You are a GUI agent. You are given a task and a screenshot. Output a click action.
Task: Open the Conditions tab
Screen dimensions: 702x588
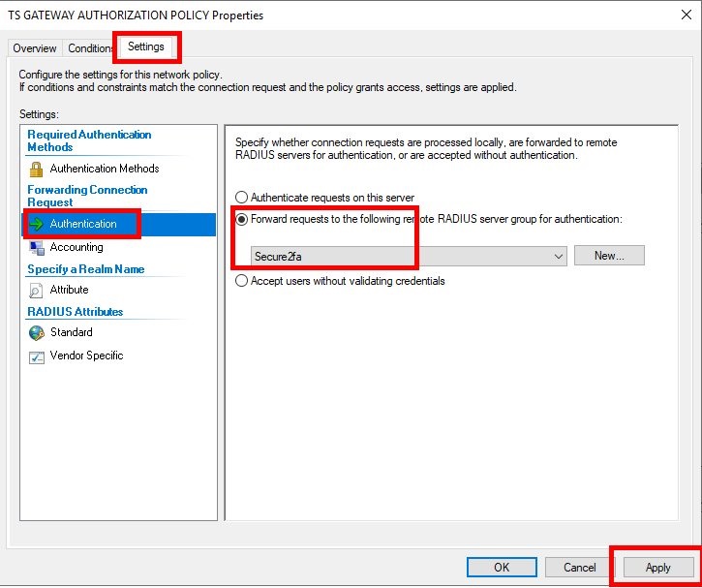click(x=91, y=48)
